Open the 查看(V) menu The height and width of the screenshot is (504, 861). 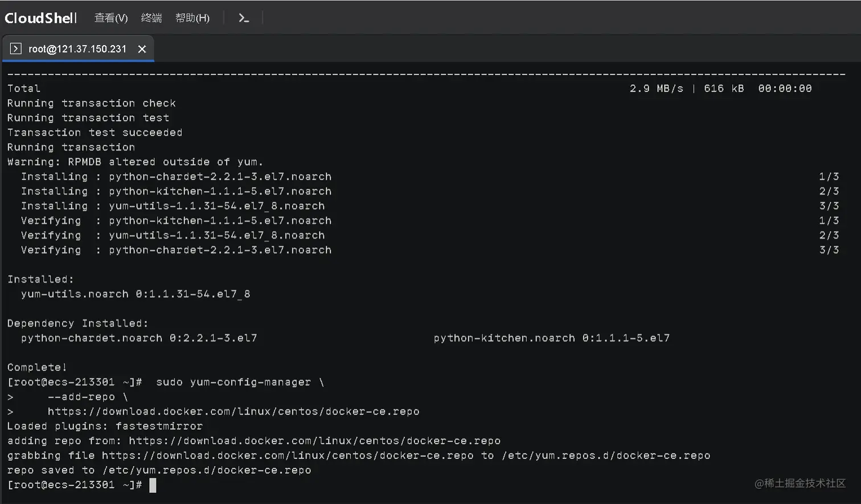[110, 18]
